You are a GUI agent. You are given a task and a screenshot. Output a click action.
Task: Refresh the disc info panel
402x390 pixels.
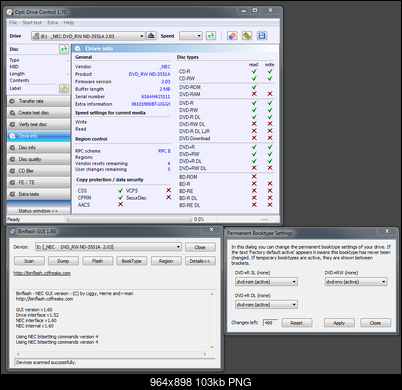click(64, 49)
